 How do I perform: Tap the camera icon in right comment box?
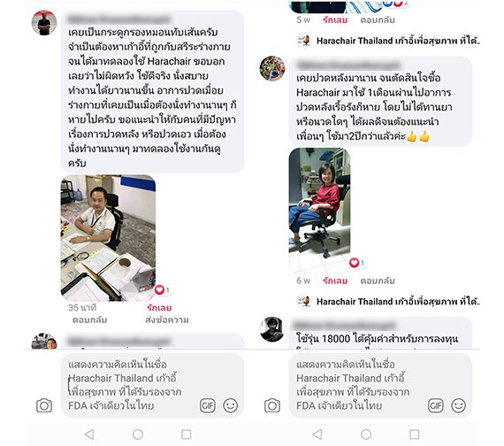point(272,405)
